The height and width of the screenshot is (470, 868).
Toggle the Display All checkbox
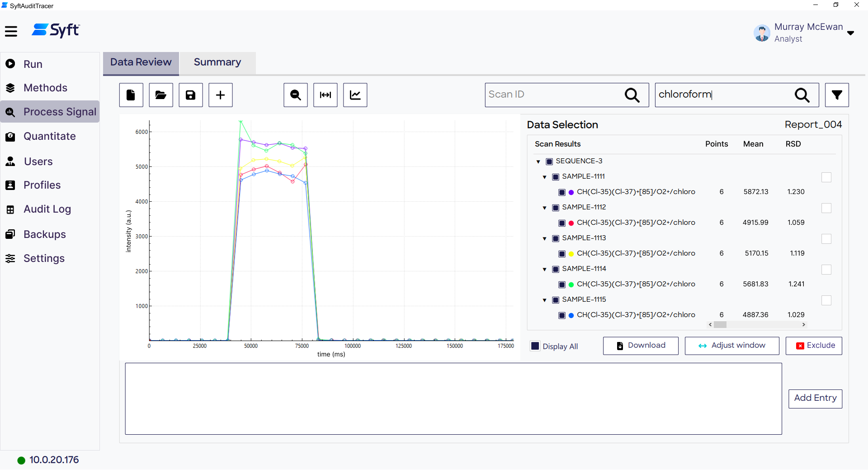[535, 346]
